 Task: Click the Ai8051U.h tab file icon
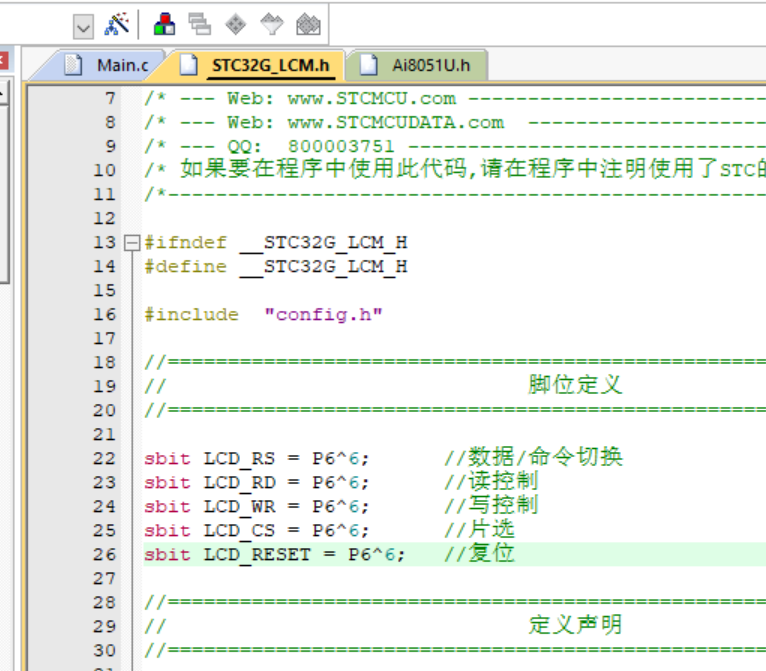(369, 65)
